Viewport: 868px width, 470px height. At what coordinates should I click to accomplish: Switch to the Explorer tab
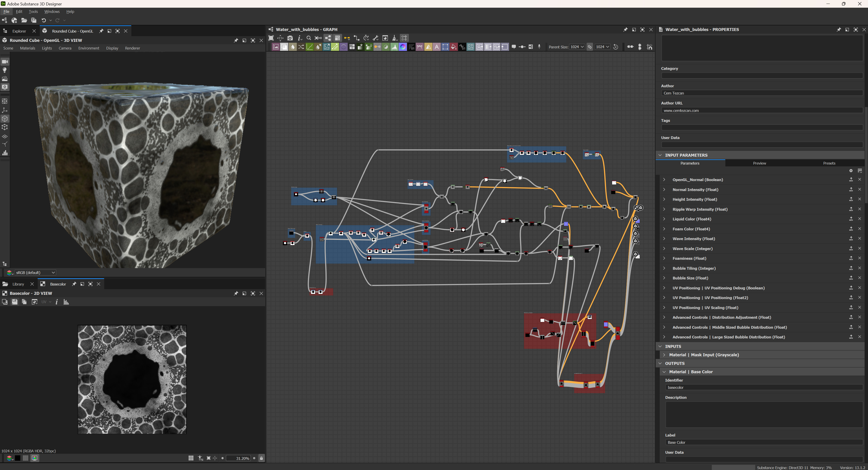(19, 31)
